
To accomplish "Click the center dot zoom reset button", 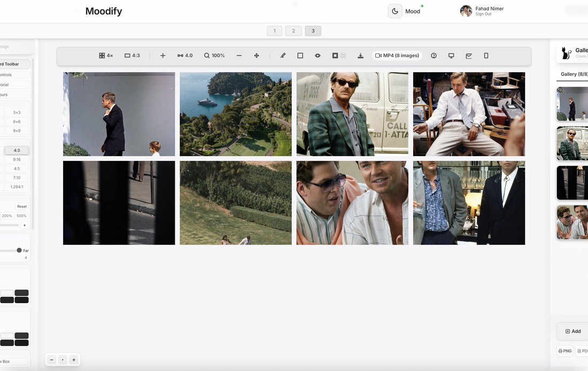I will click(x=63, y=360).
